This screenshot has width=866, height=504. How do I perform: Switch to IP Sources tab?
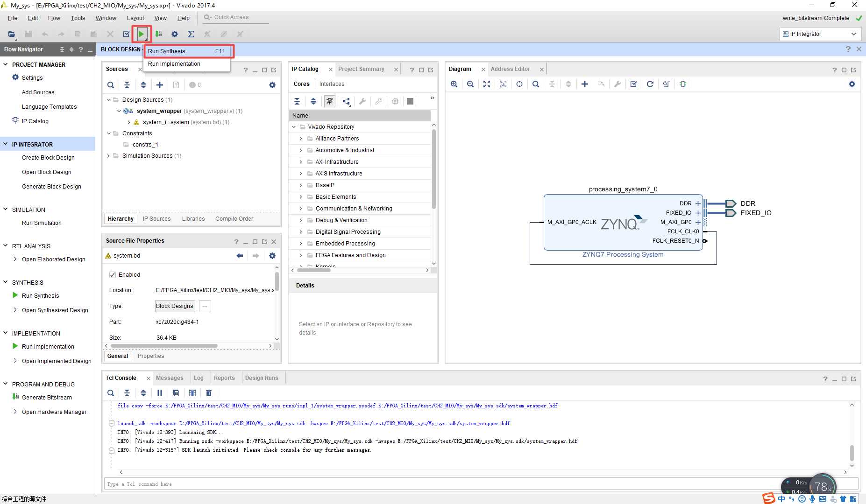pos(156,219)
